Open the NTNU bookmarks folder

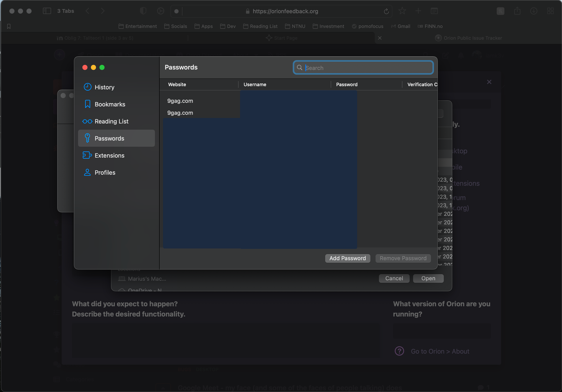295,26
